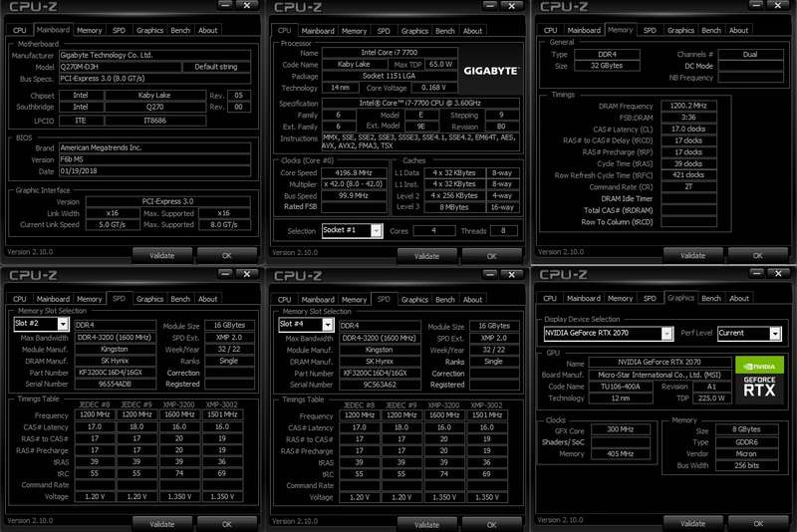Click the Core Speed value 4196.8 MHz
Viewport: 797px width, 532px height.
(354, 172)
